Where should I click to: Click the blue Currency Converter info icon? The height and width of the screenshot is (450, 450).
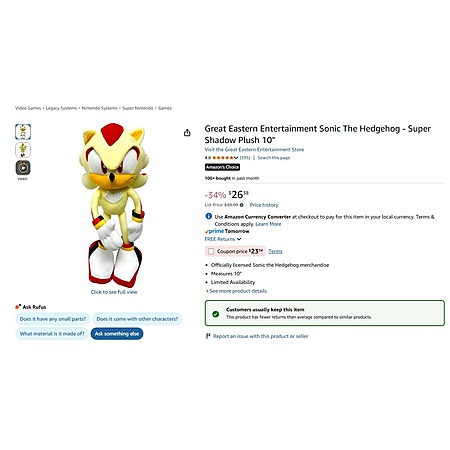[209, 216]
